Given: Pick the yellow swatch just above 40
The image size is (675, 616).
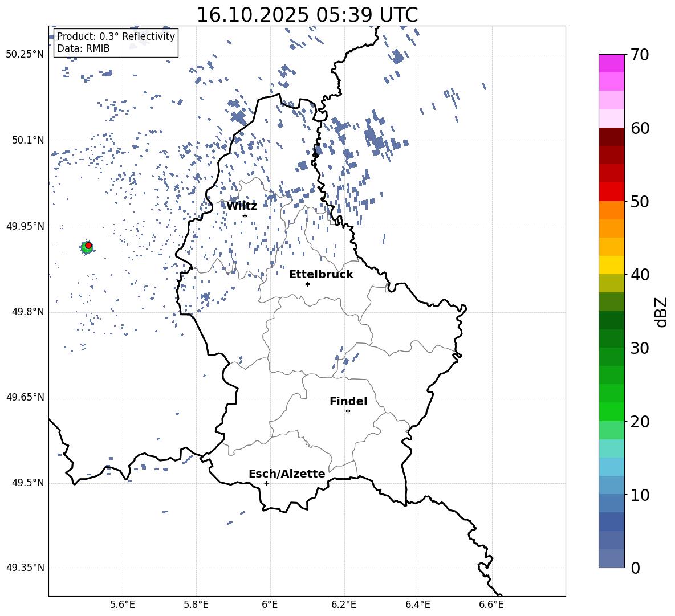Looking at the screenshot, I should tap(611, 266).
